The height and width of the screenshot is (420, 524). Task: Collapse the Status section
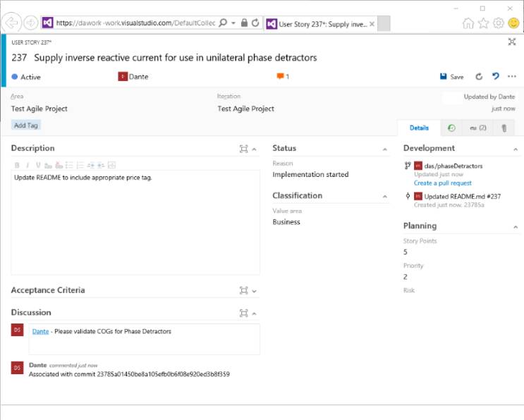click(385, 149)
